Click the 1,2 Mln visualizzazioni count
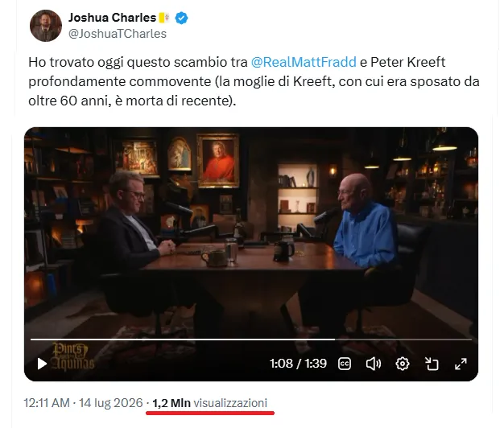The image size is (504, 428). pyautogui.click(x=209, y=402)
